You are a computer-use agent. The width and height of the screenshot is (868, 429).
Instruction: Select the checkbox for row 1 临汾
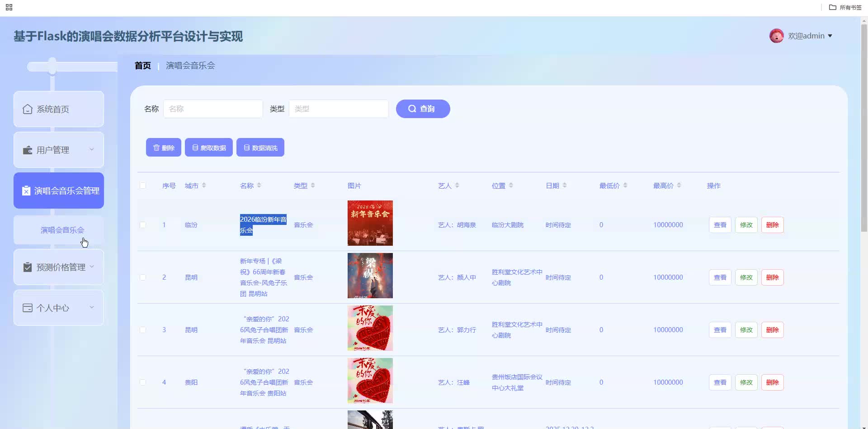click(x=143, y=225)
